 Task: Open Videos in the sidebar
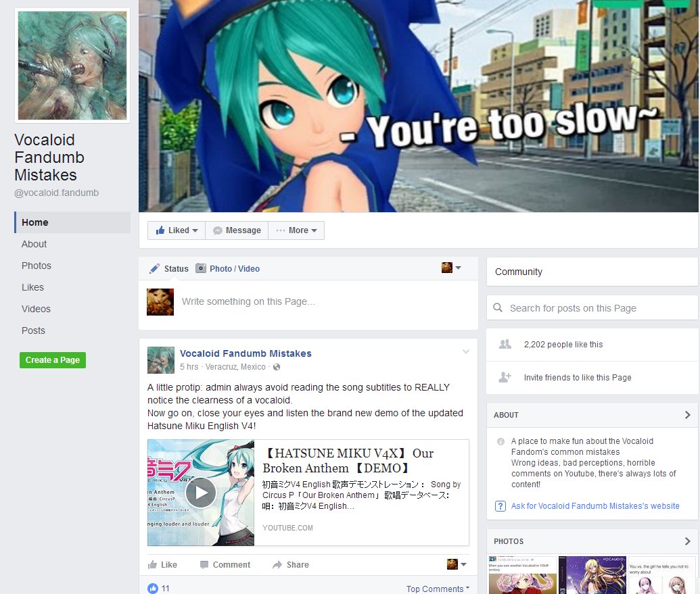[36, 309]
